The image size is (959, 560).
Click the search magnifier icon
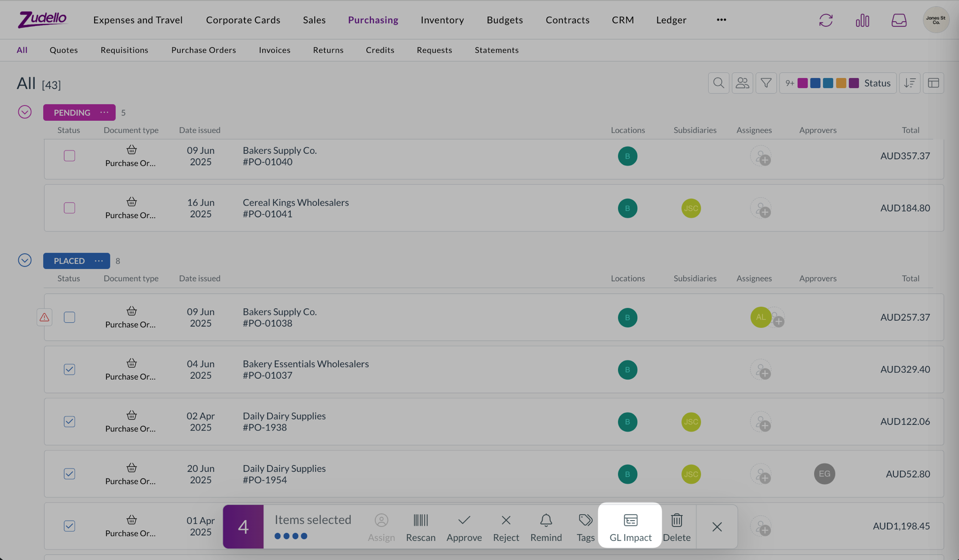pos(718,83)
